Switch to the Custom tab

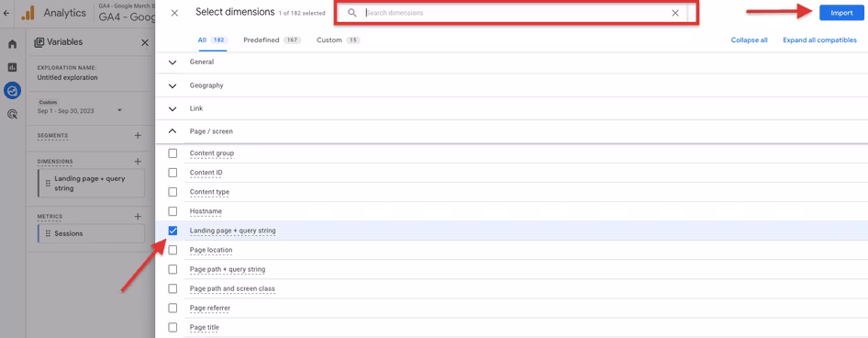click(x=339, y=39)
